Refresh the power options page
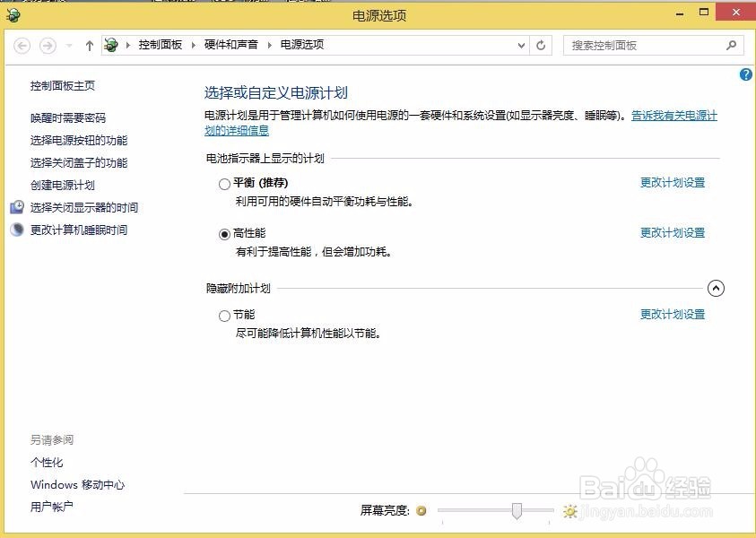The width and height of the screenshot is (756, 538). [541, 46]
